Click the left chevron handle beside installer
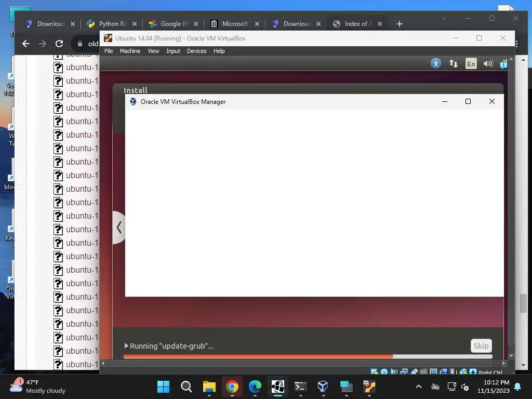The image size is (532, 399). pyautogui.click(x=119, y=228)
